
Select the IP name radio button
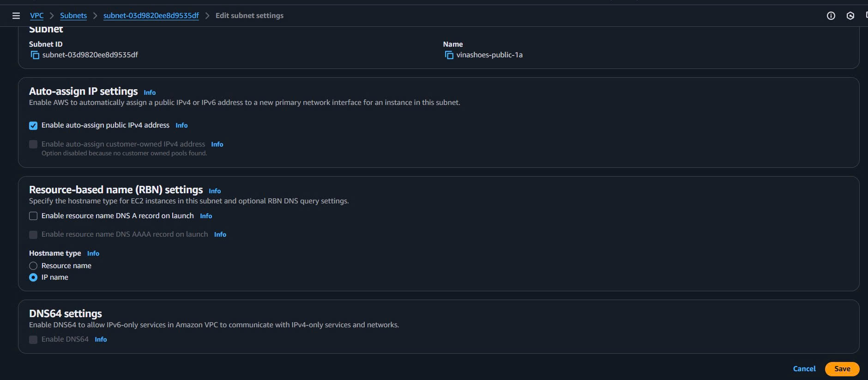pos(33,277)
